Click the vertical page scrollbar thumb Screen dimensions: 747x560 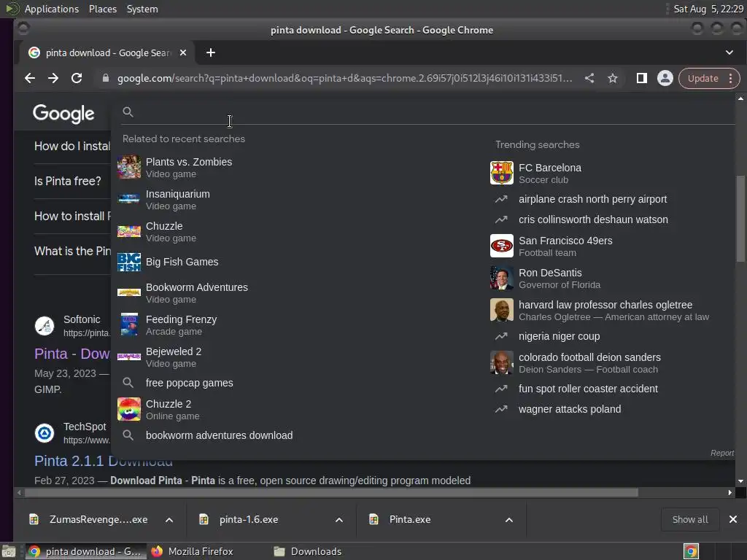click(740, 219)
